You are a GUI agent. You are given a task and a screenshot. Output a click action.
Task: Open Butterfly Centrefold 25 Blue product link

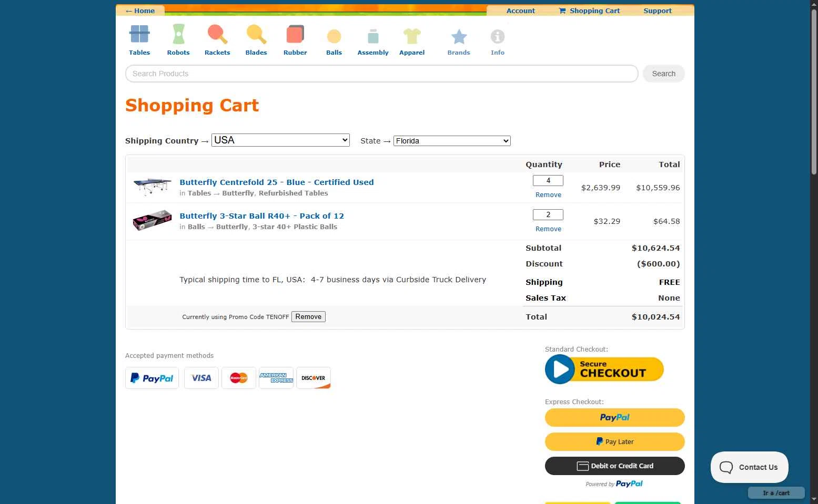pos(277,182)
